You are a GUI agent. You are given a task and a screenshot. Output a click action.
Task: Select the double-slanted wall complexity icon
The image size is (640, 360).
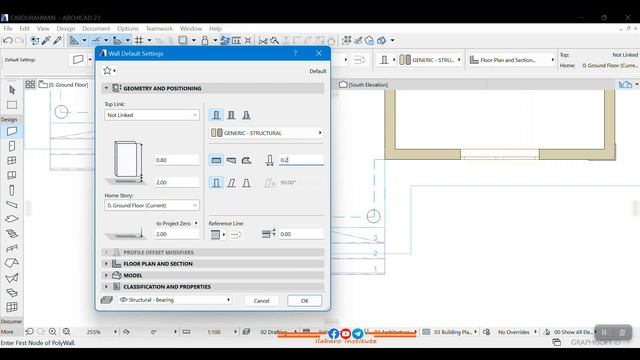click(x=247, y=183)
